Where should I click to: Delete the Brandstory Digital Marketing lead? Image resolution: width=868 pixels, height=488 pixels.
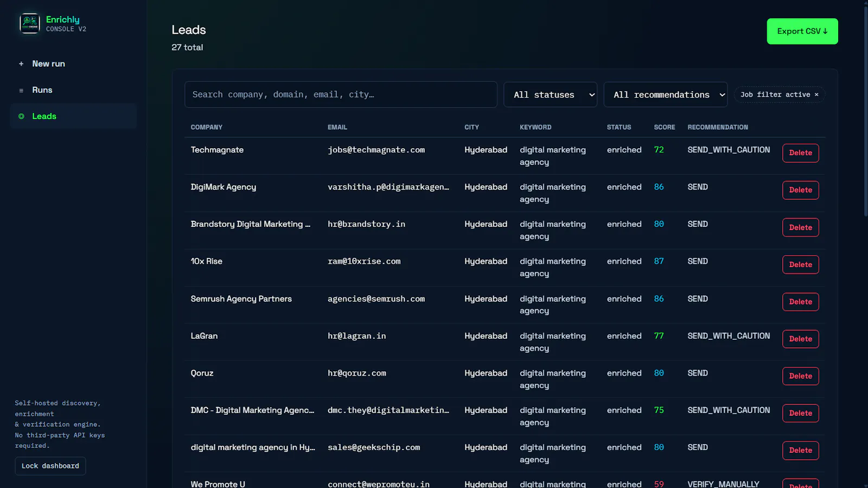801,227
